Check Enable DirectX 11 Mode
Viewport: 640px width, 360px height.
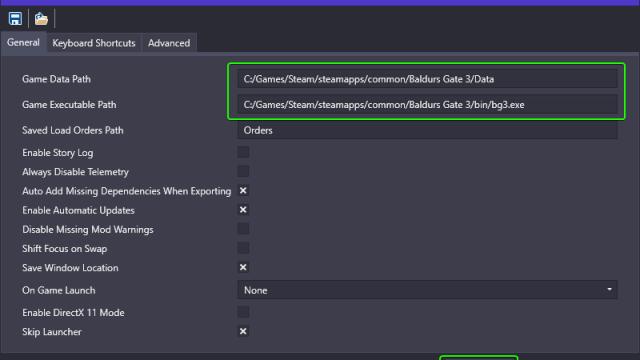click(243, 312)
